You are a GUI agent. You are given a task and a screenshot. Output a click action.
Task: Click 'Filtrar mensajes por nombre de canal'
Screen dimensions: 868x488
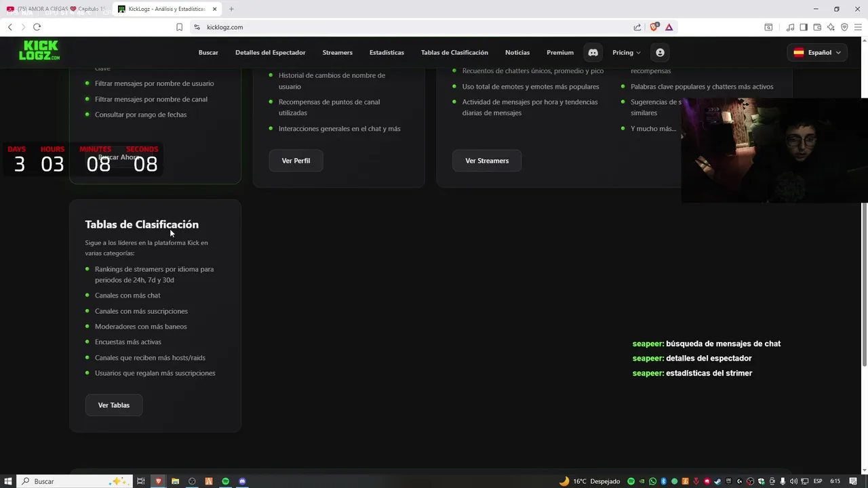(151, 99)
